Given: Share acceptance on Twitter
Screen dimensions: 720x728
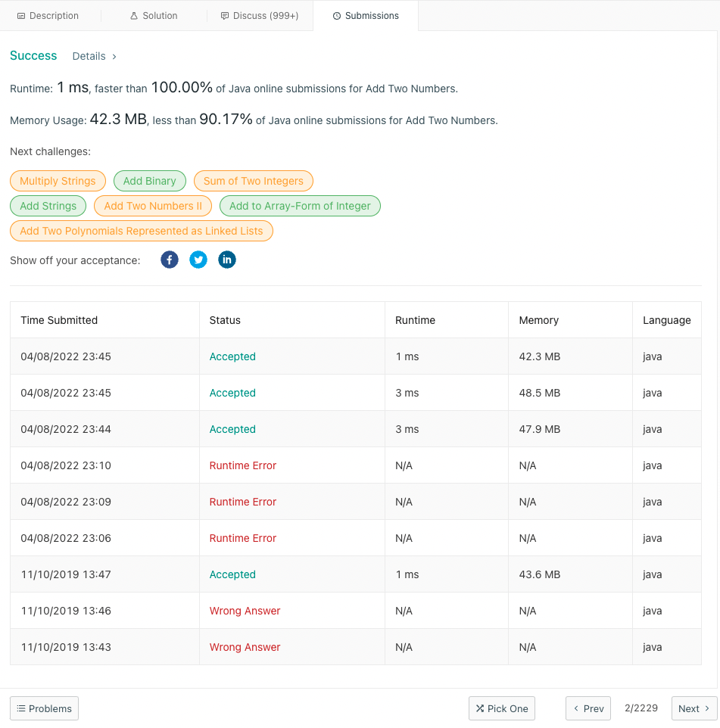Looking at the screenshot, I should (198, 260).
